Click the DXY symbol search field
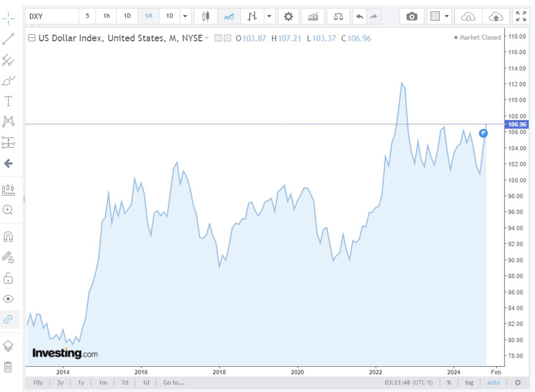Viewport: 535px width, 392px height. [52, 16]
